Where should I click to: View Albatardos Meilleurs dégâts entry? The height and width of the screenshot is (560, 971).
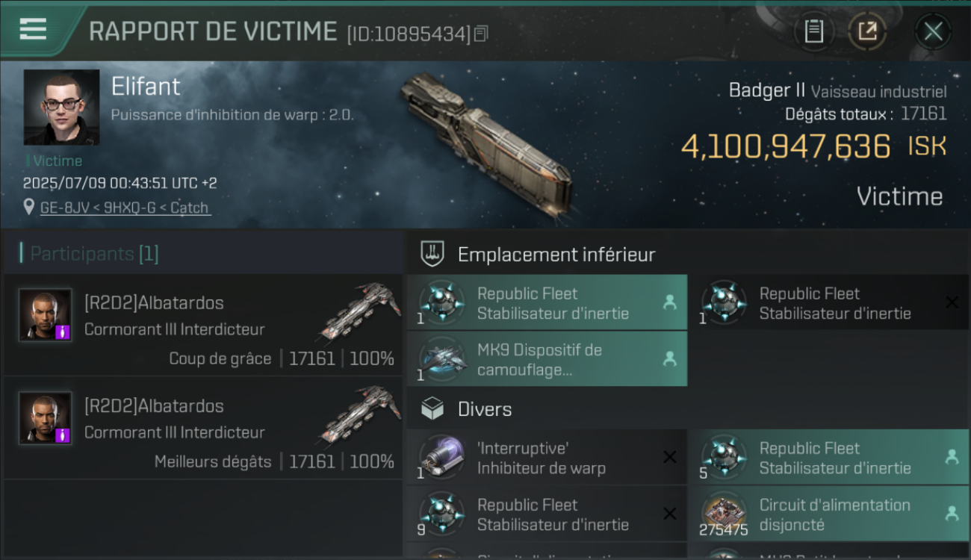[203, 428]
